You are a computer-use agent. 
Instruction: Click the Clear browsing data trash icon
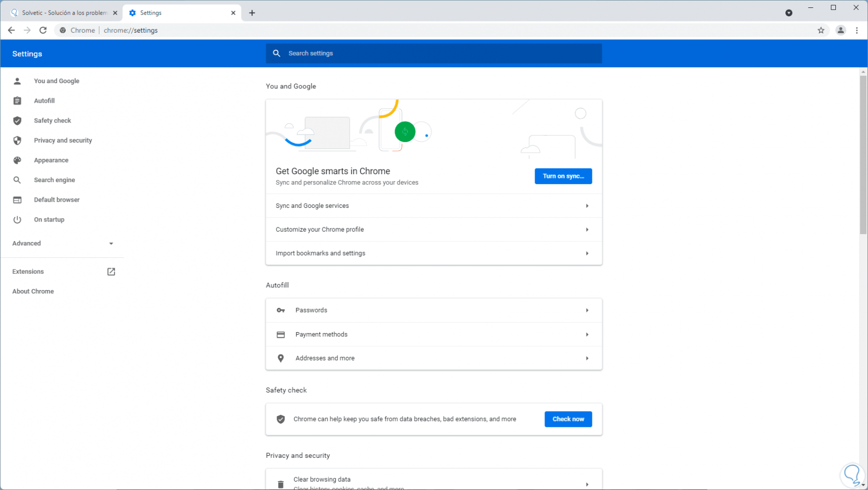point(281,484)
